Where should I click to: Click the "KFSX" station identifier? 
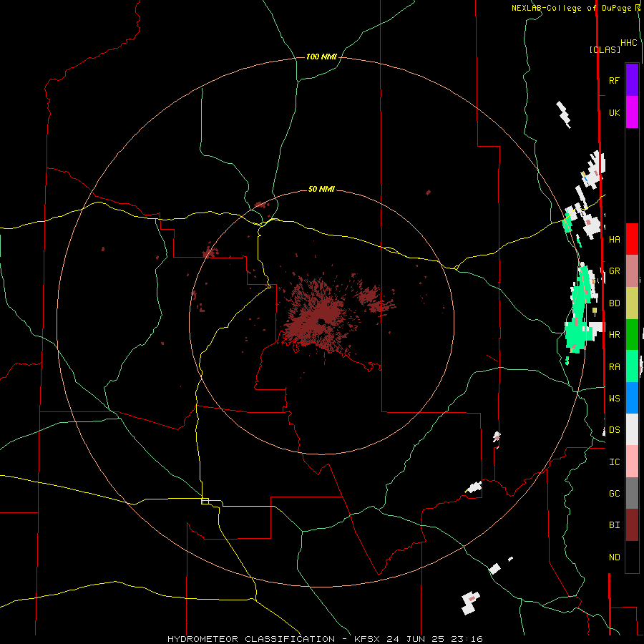(x=367, y=639)
